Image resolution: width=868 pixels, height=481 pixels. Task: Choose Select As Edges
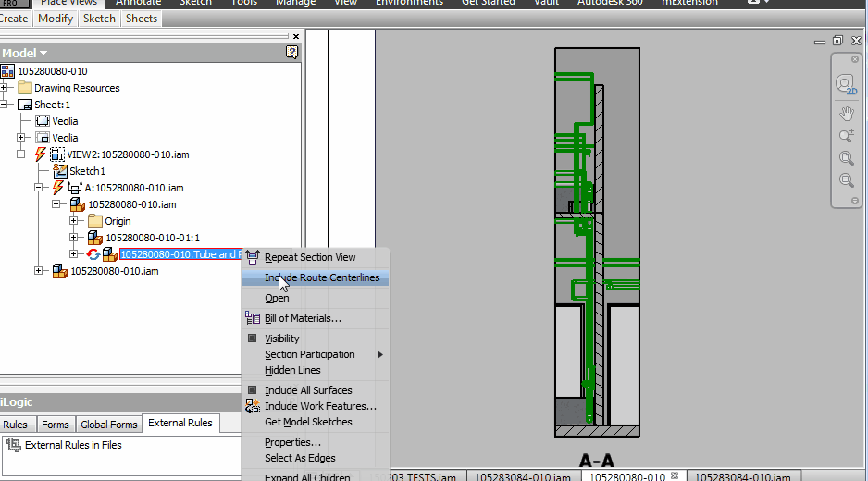[316, 458]
